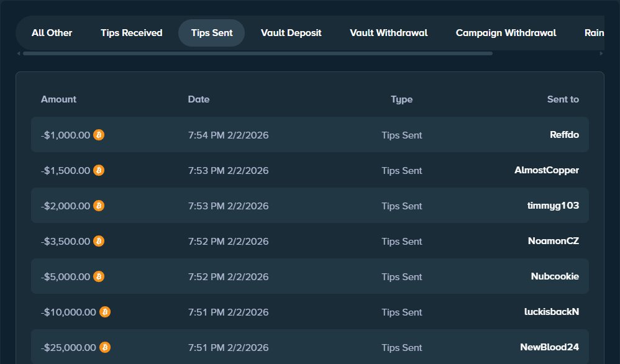Select the -$1,500.00 amount
Screen dimensions: 620x364
[66, 171]
